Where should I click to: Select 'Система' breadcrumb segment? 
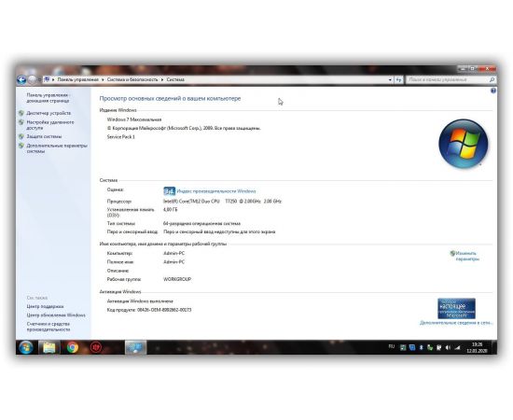pos(175,79)
